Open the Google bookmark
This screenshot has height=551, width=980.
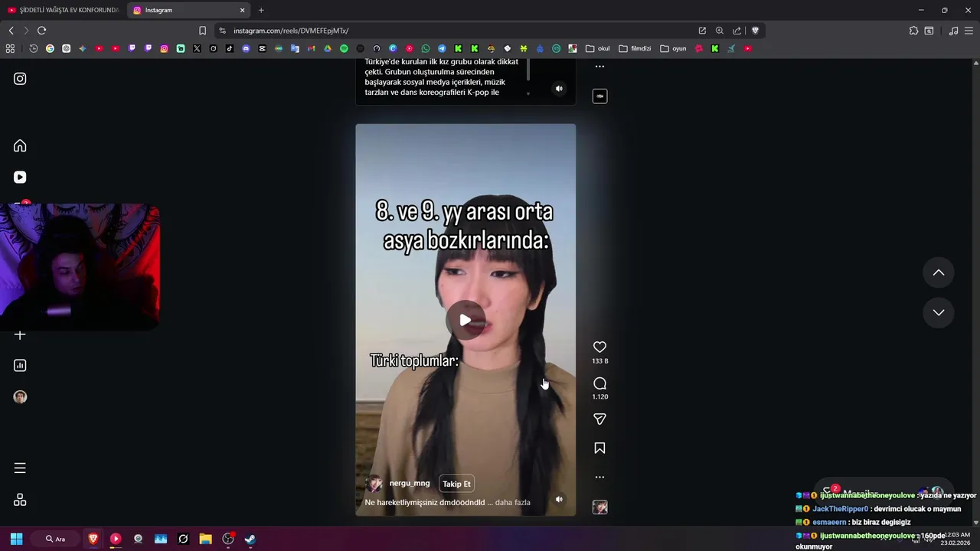click(50, 48)
